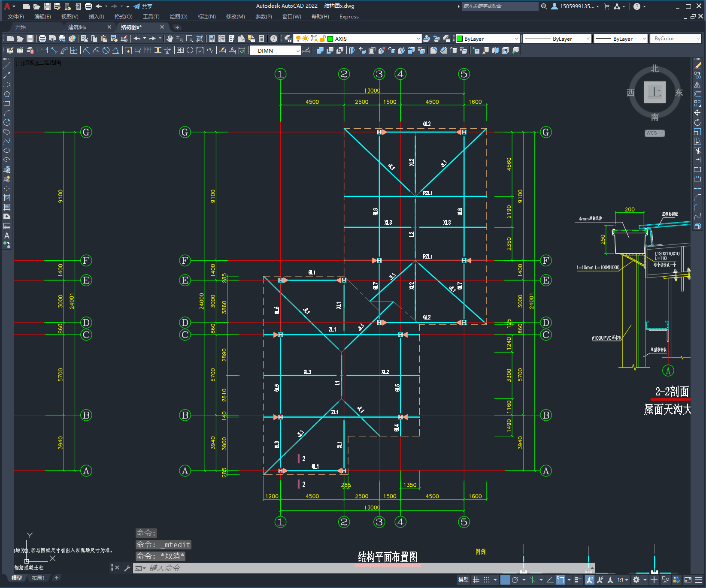Open the QuickCalc calculator icon
The width and height of the screenshot is (706, 588).
pos(261,39)
